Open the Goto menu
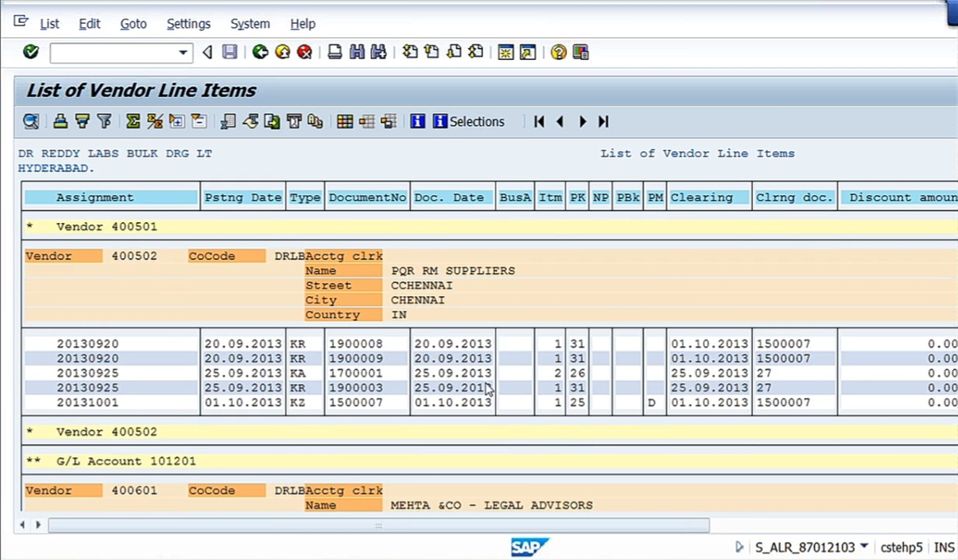The image size is (958, 560). click(x=133, y=24)
